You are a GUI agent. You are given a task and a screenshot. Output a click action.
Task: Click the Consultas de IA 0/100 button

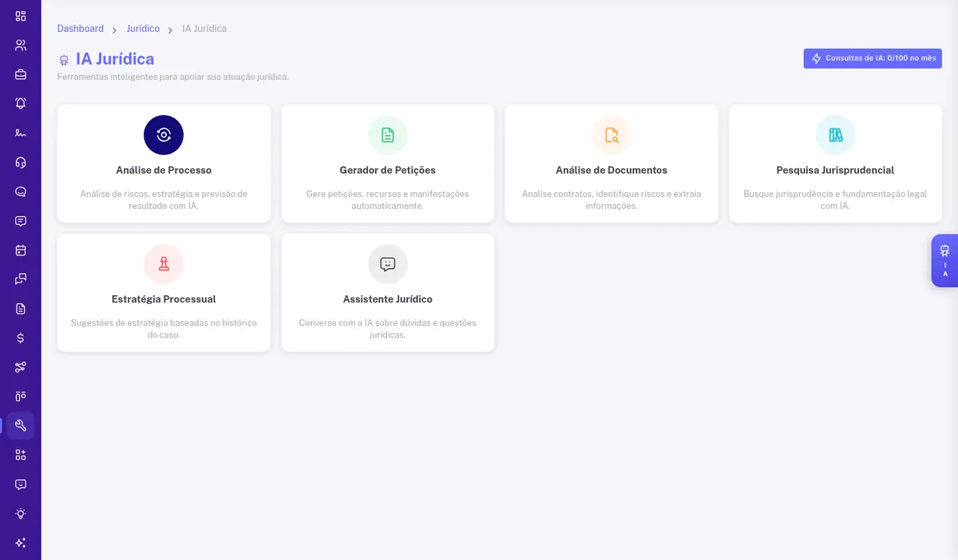873,58
